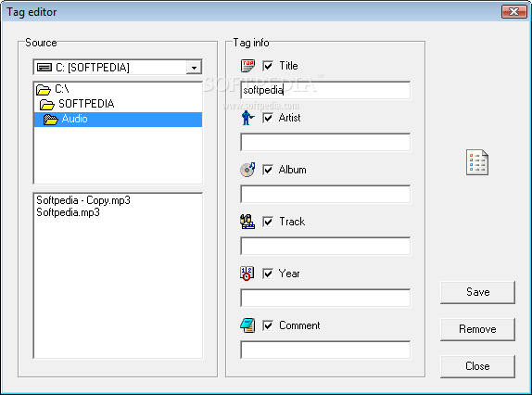Uncheck the Comment checkbox

[268, 325]
